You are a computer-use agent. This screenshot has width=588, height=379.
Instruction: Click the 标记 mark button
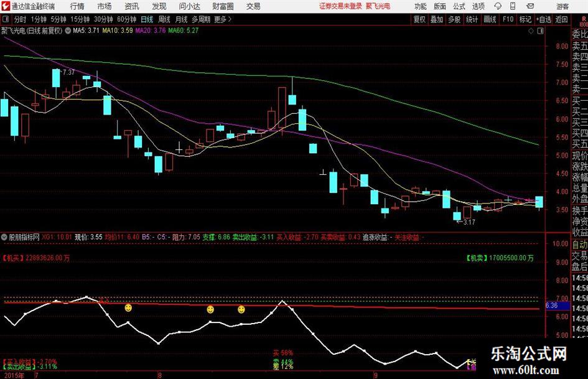[525, 19]
